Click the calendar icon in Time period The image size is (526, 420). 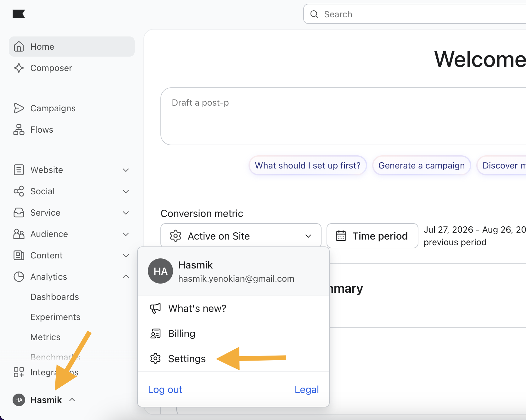click(x=341, y=236)
